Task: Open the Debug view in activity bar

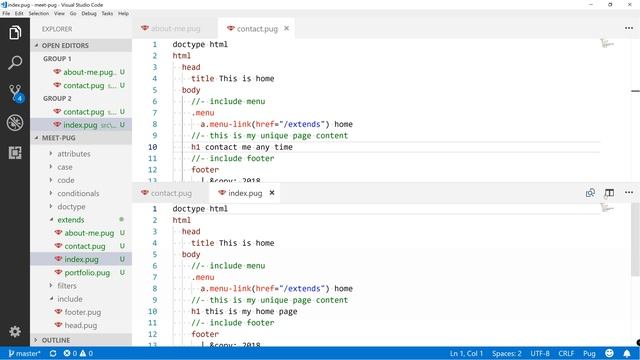Action: [x=15, y=123]
